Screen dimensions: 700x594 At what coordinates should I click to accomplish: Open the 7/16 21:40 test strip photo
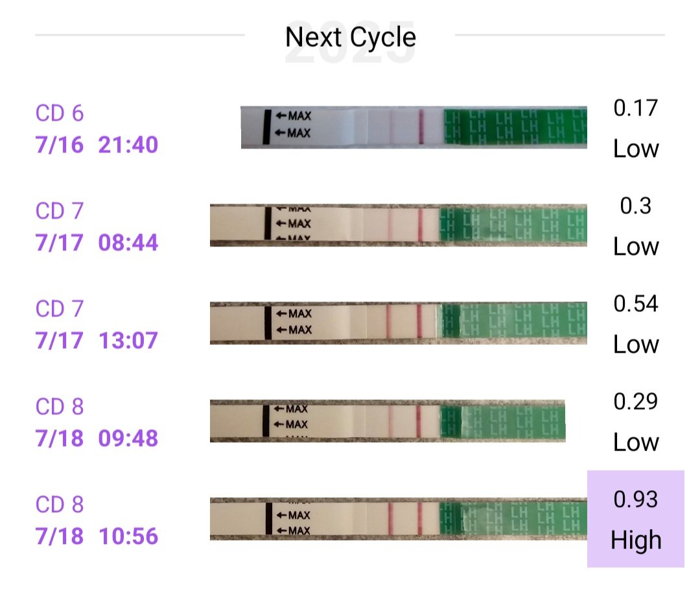pyautogui.click(x=414, y=128)
